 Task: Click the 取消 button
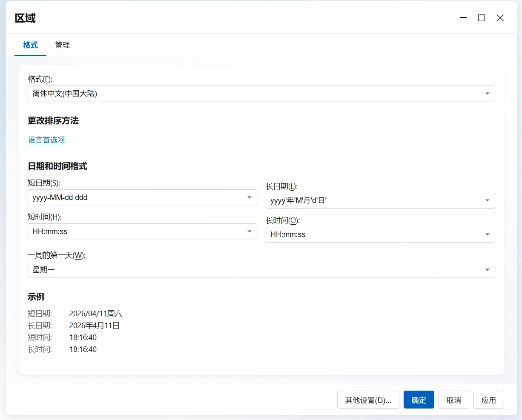454,400
